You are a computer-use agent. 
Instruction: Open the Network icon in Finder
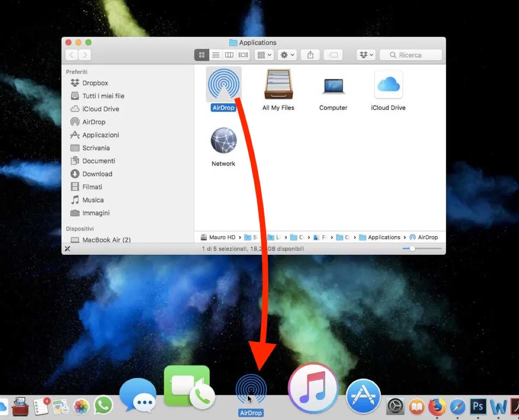223,141
